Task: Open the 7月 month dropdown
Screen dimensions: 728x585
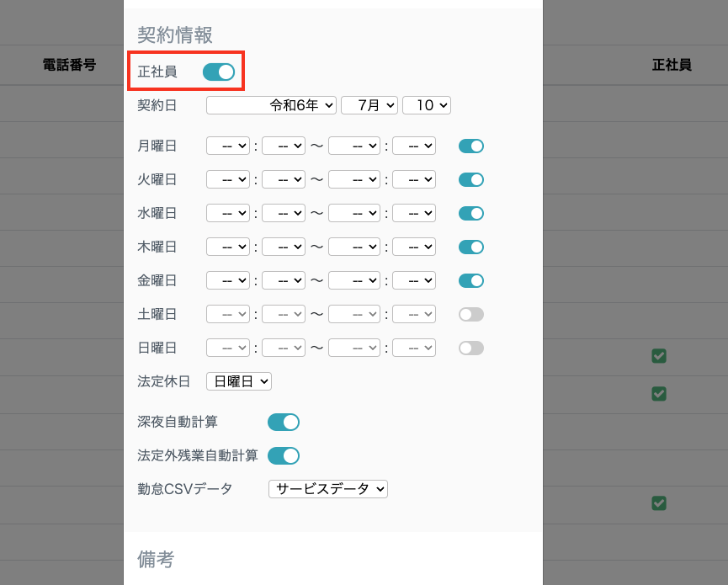Action: pyautogui.click(x=369, y=105)
